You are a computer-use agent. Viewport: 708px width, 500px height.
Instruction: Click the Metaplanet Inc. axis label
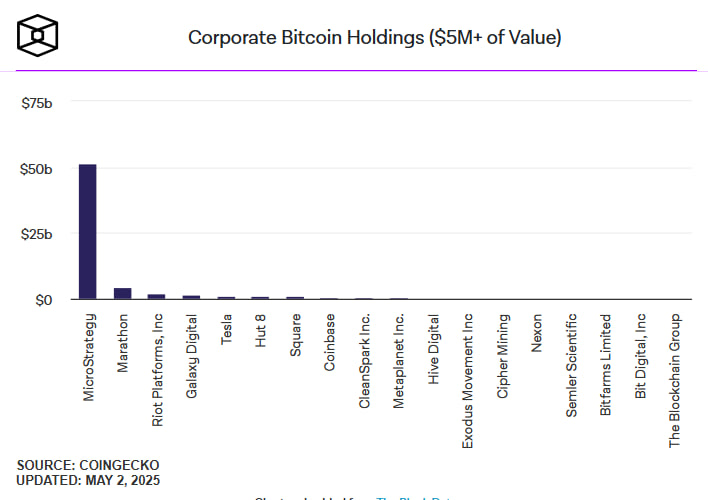point(398,361)
